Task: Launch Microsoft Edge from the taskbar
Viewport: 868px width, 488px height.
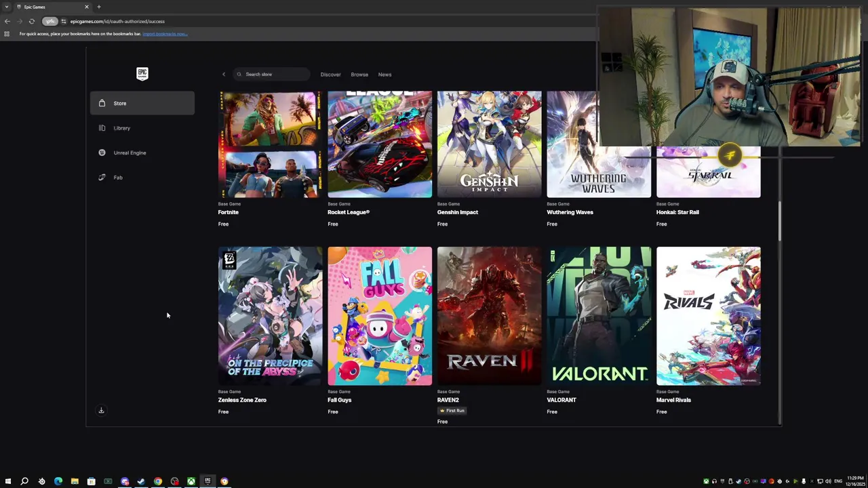Action: 58,481
